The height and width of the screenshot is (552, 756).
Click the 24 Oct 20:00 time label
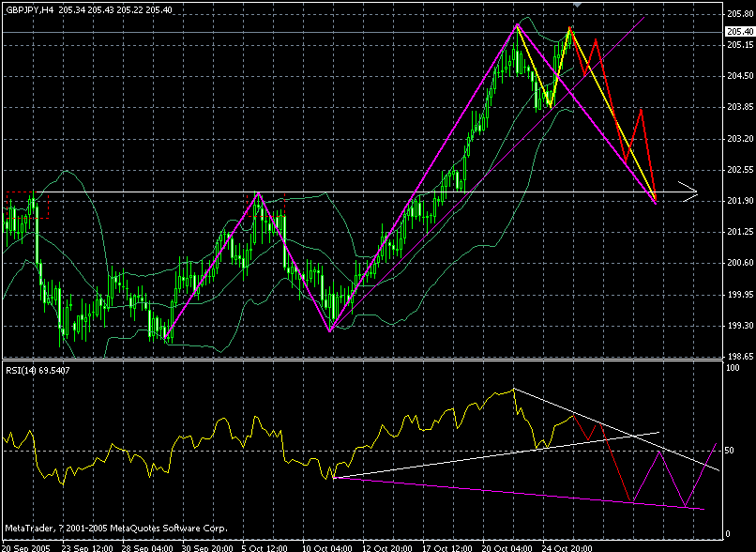click(x=567, y=548)
